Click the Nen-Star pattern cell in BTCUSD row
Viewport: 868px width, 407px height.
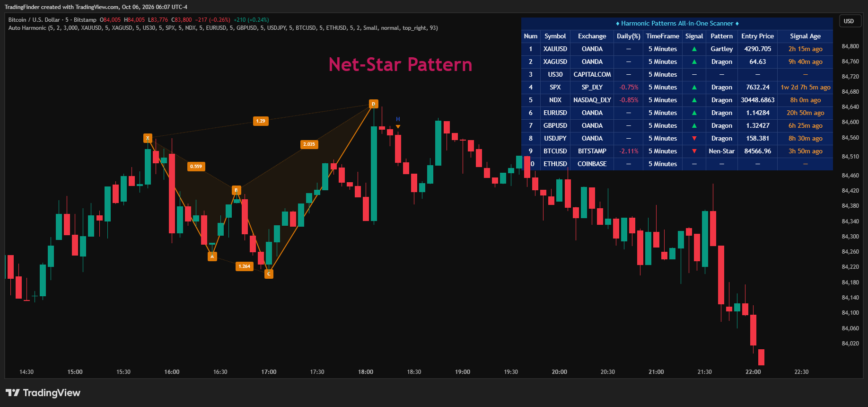pos(721,151)
